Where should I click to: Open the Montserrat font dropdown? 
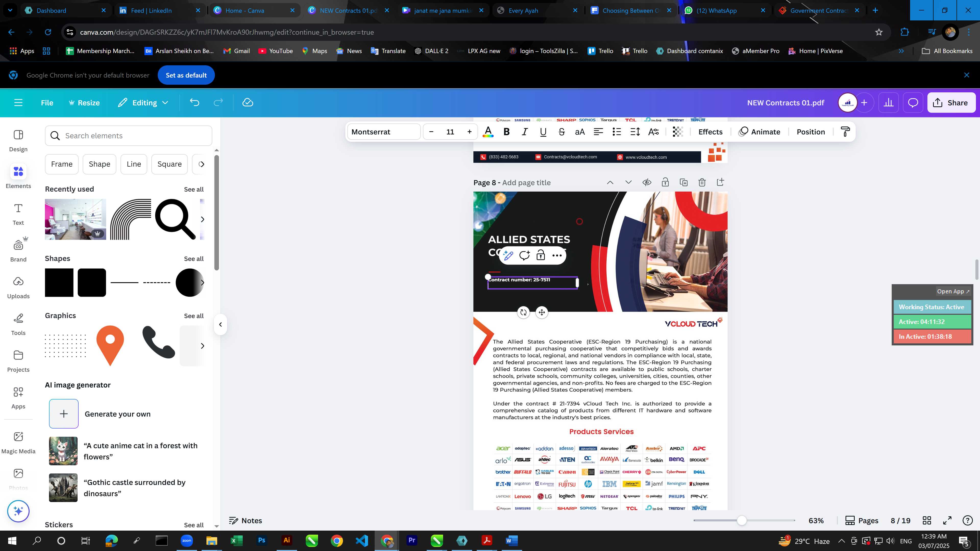384,132
